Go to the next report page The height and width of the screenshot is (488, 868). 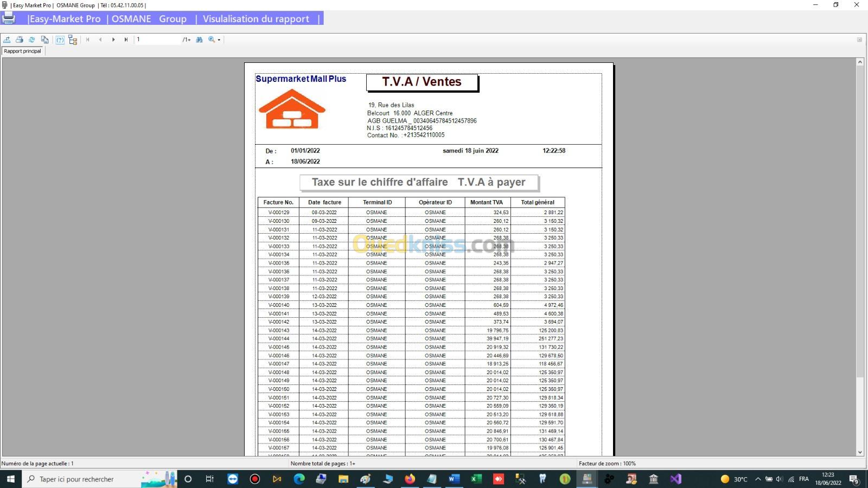pyautogui.click(x=113, y=40)
